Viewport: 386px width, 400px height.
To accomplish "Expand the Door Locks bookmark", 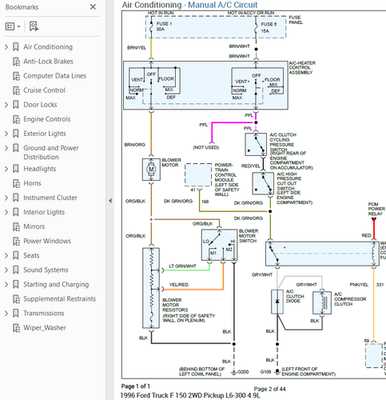I will 6,105.
